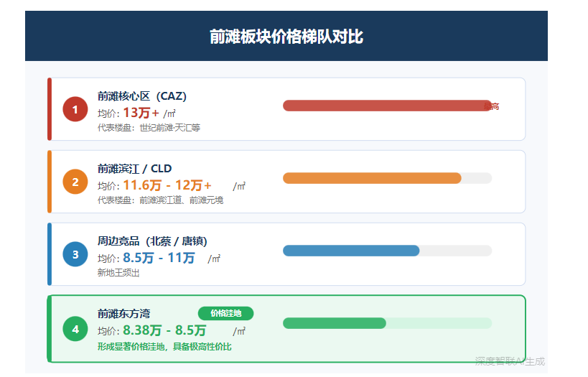Click the green 价格洼地 tag
Image resolution: width=588 pixels, height=377 pixels.
pyautogui.click(x=225, y=313)
